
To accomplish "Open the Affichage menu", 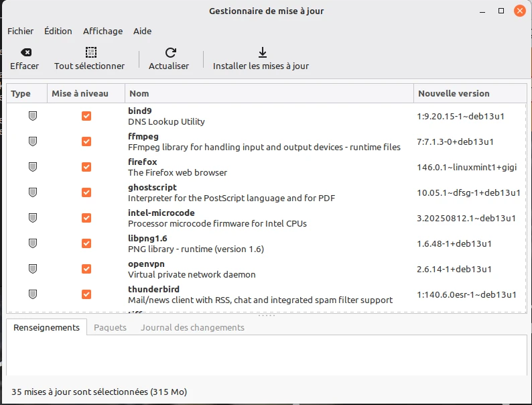I will 103,31.
